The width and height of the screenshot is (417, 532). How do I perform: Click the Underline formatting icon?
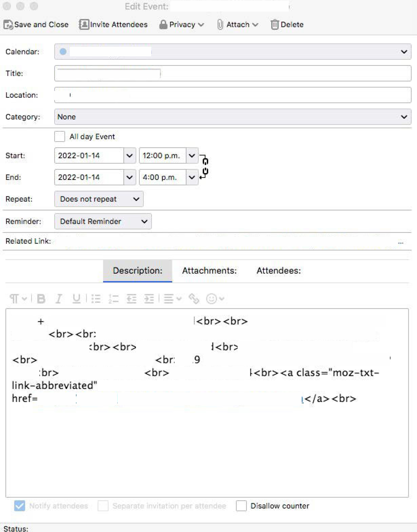77,299
